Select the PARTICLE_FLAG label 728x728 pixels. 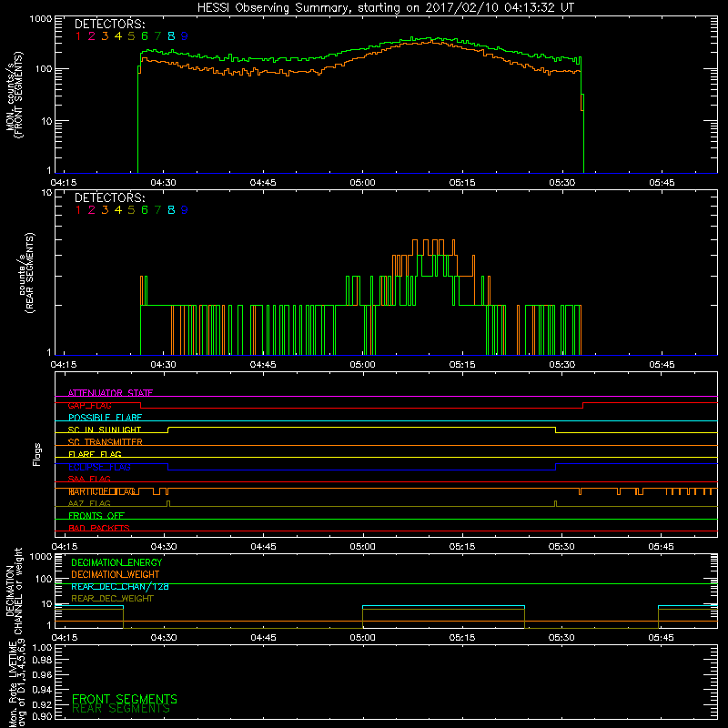pyautogui.click(x=102, y=491)
